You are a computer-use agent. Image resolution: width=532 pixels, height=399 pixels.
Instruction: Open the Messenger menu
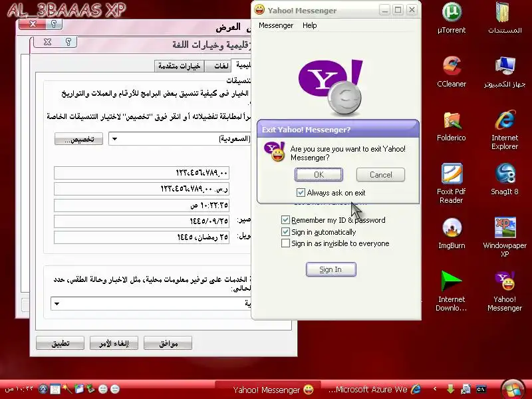pyautogui.click(x=276, y=25)
